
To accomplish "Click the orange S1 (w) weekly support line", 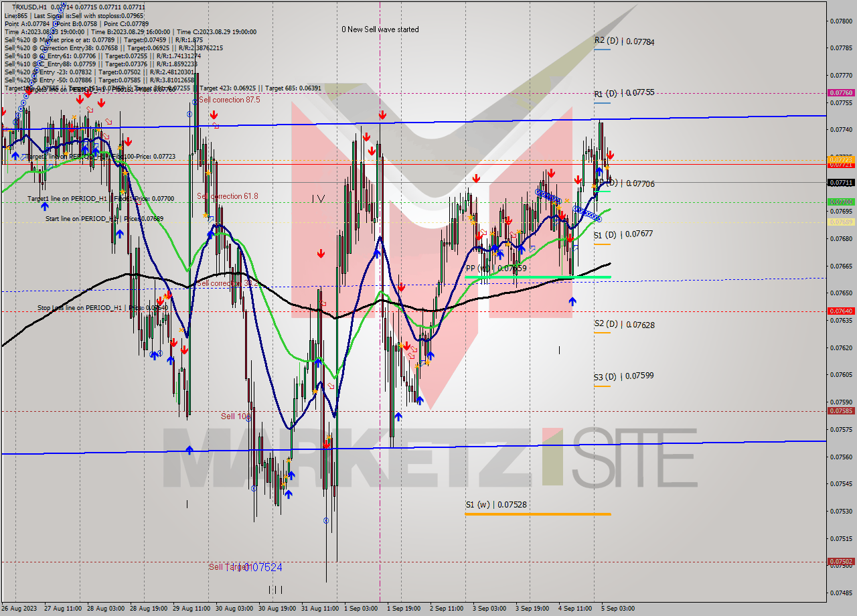I will (538, 514).
